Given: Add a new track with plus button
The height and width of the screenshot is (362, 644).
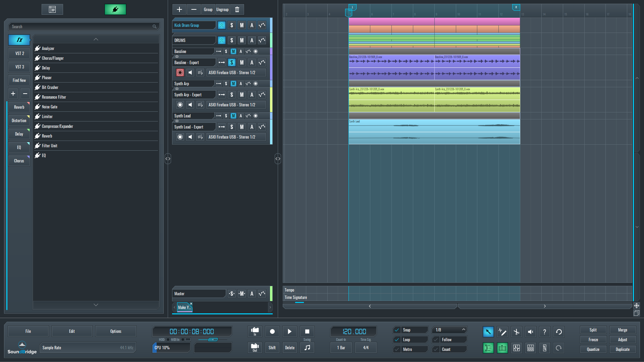Looking at the screenshot, I should (x=179, y=9).
